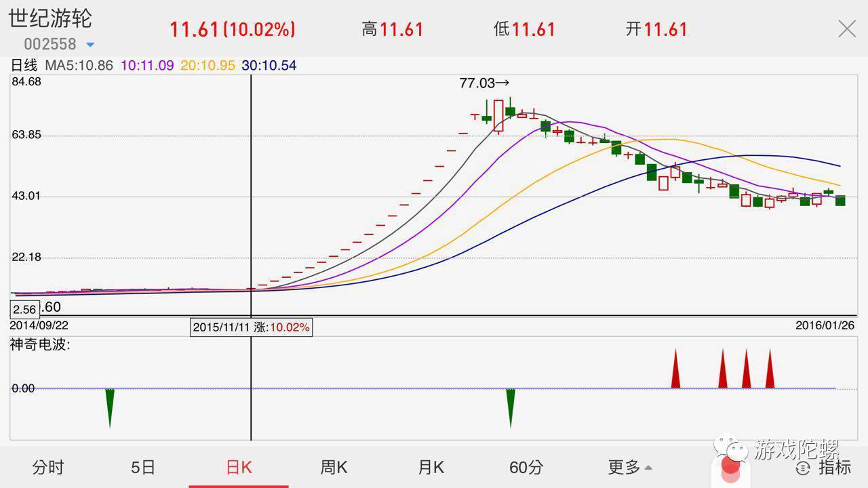Close the stock chart with X icon
868x488 pixels.
point(847,28)
